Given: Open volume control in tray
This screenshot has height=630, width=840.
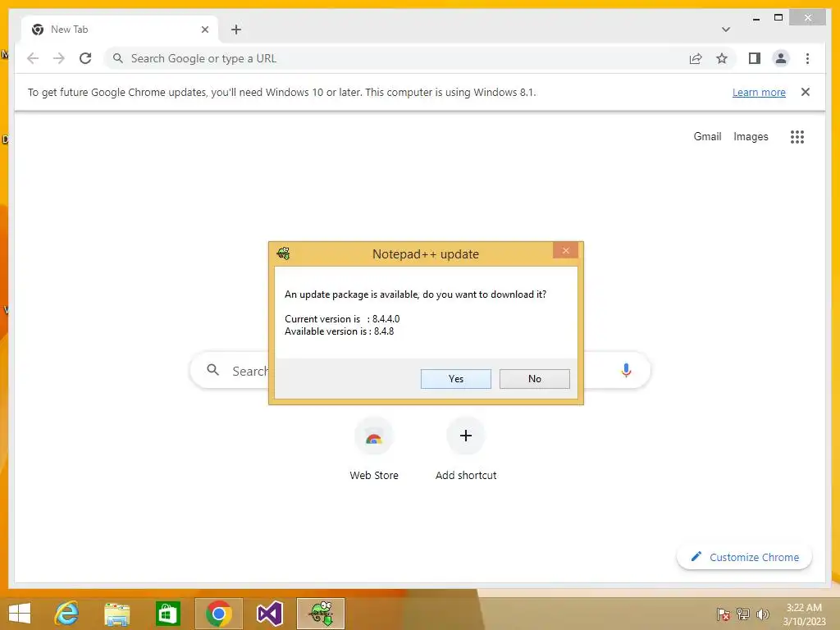Looking at the screenshot, I should pyautogui.click(x=762, y=614).
